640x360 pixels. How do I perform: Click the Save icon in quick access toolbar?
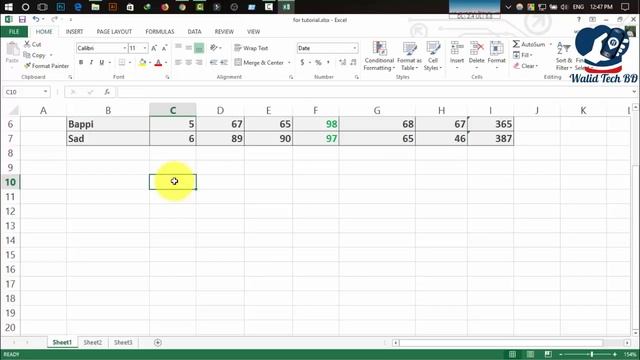[x=22, y=19]
